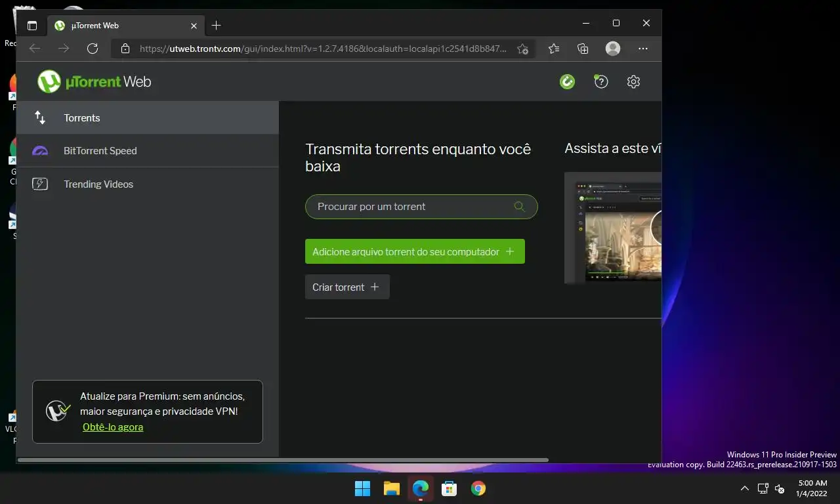The width and height of the screenshot is (840, 504).
Task: Open the Edge profile avatar
Action: (613, 49)
